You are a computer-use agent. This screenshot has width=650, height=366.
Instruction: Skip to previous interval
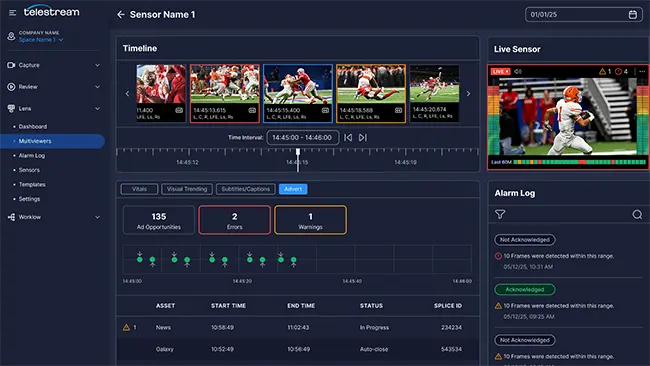pos(348,138)
